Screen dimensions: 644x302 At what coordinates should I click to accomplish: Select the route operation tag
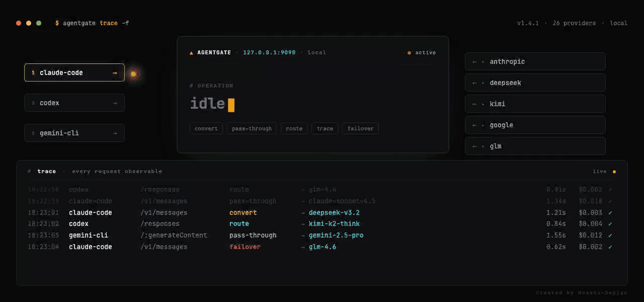pyautogui.click(x=294, y=128)
